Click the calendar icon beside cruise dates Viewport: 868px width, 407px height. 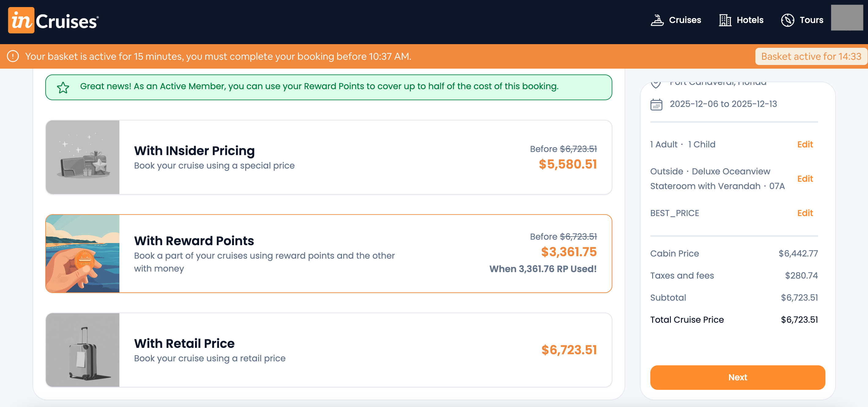pos(656,105)
